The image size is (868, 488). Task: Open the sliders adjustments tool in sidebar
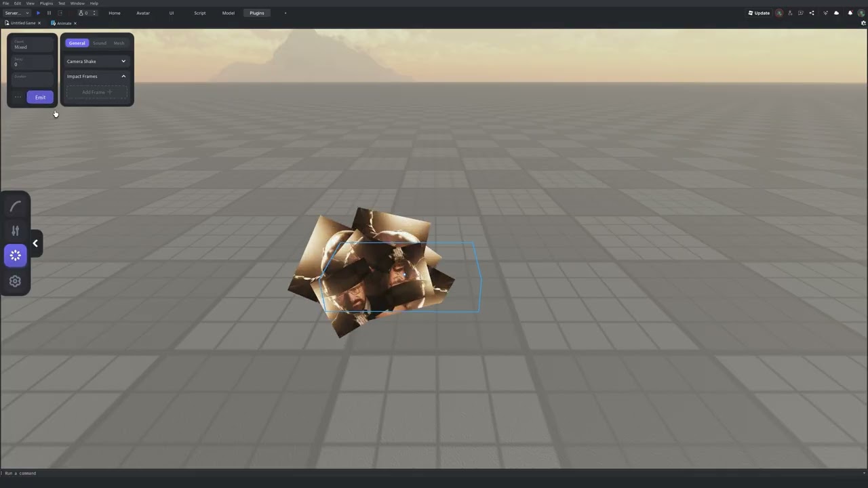tap(16, 230)
